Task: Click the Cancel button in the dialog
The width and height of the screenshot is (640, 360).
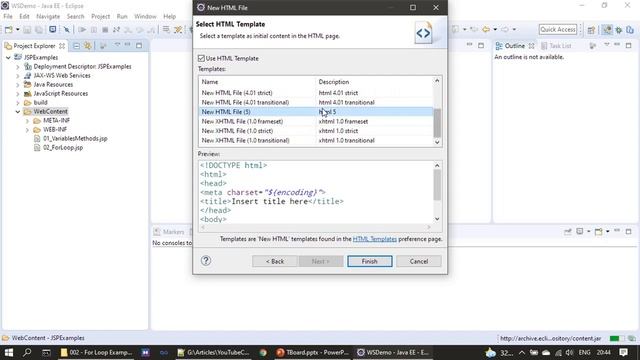Action: 419,261
